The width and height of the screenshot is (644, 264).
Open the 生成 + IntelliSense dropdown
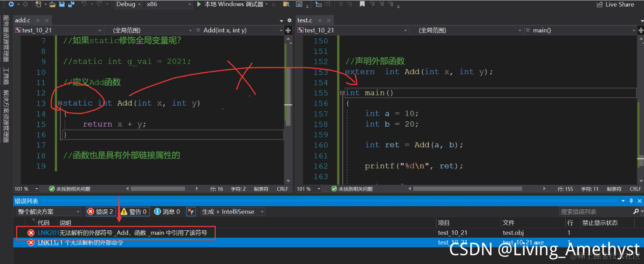point(233,211)
